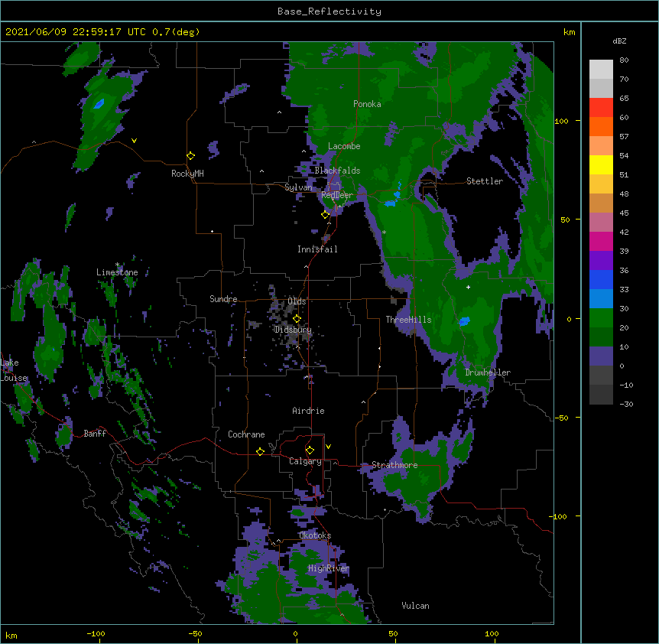Click the Airdrie city label
Screen dimensions: 659x644
pos(309,411)
